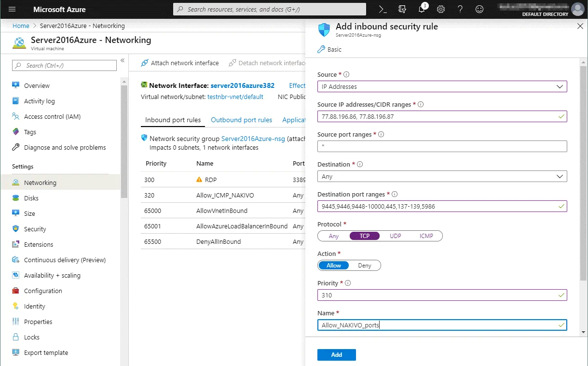Open the feedback smiley icon
Screen dimensions: 588x366
coord(479,9)
